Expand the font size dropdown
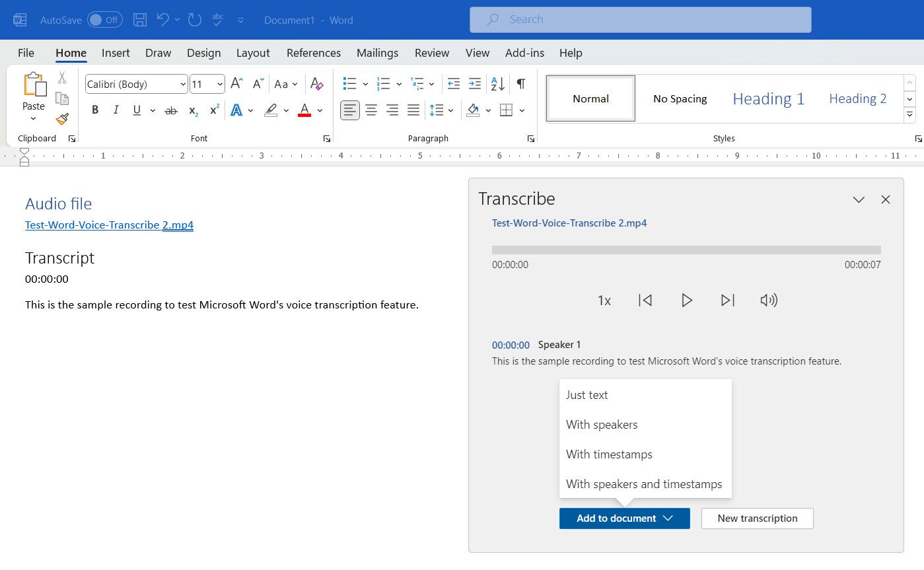 tap(219, 84)
